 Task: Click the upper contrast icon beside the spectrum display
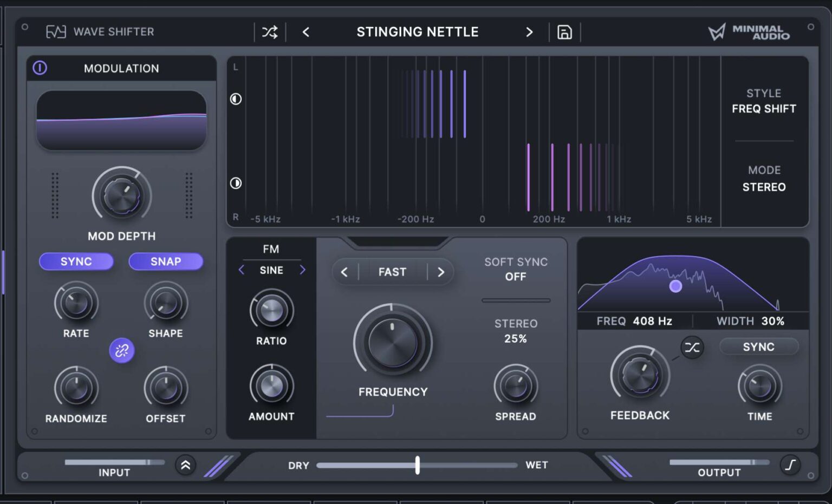236,99
